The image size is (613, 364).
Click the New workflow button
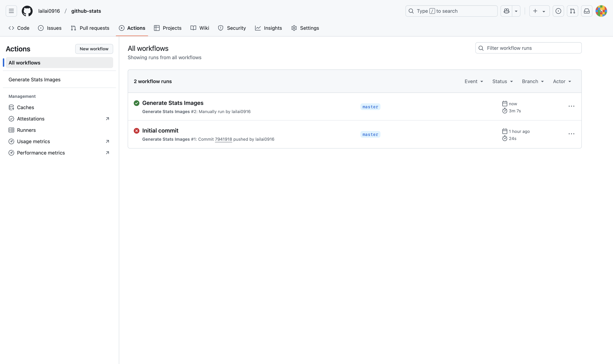tap(94, 49)
